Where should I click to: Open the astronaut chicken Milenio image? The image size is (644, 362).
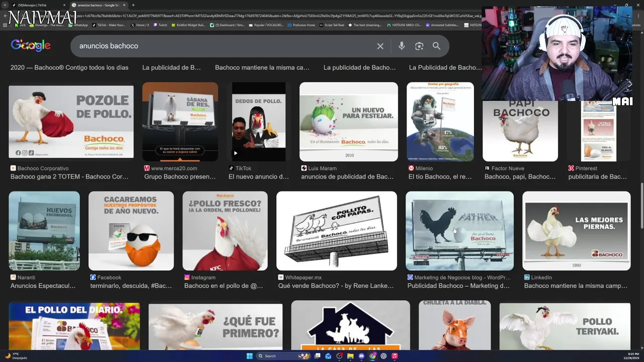pos(440,122)
